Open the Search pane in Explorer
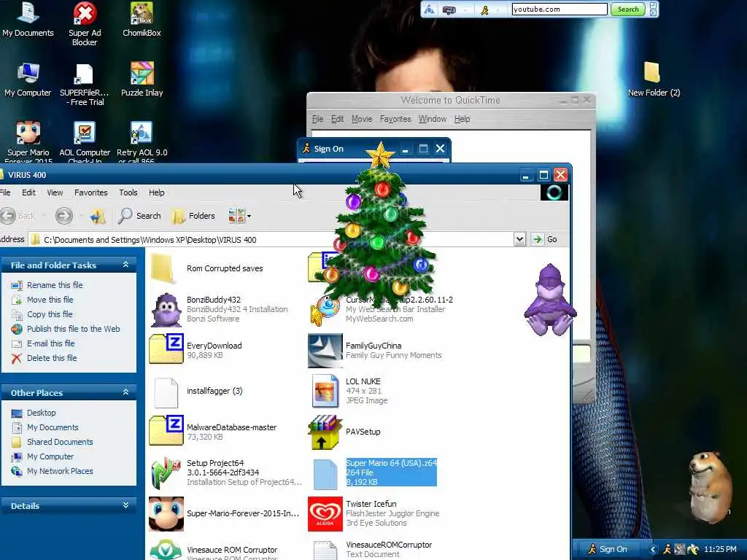This screenshot has height=560, width=747. tap(139, 216)
